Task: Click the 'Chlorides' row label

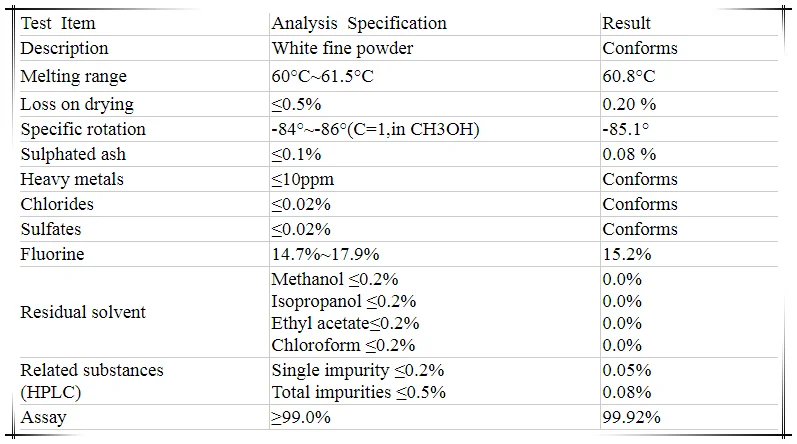Action: pos(57,204)
